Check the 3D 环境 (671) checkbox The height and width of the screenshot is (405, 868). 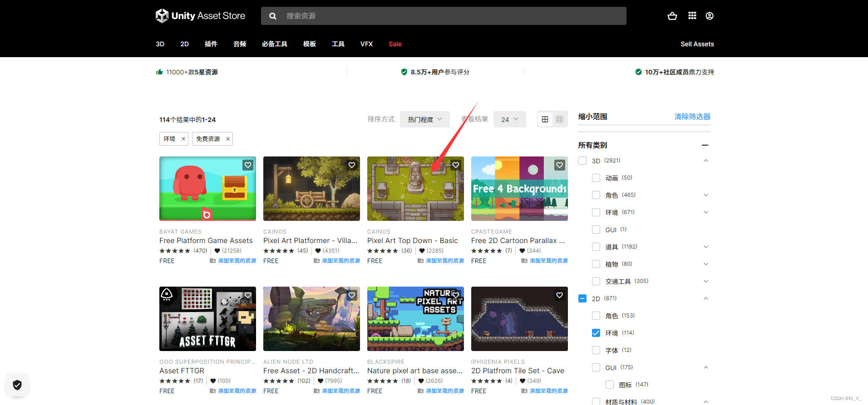[596, 212]
